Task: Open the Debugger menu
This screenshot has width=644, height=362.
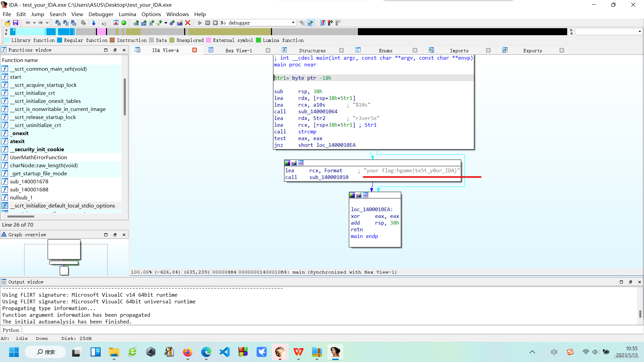Action: click(101, 14)
